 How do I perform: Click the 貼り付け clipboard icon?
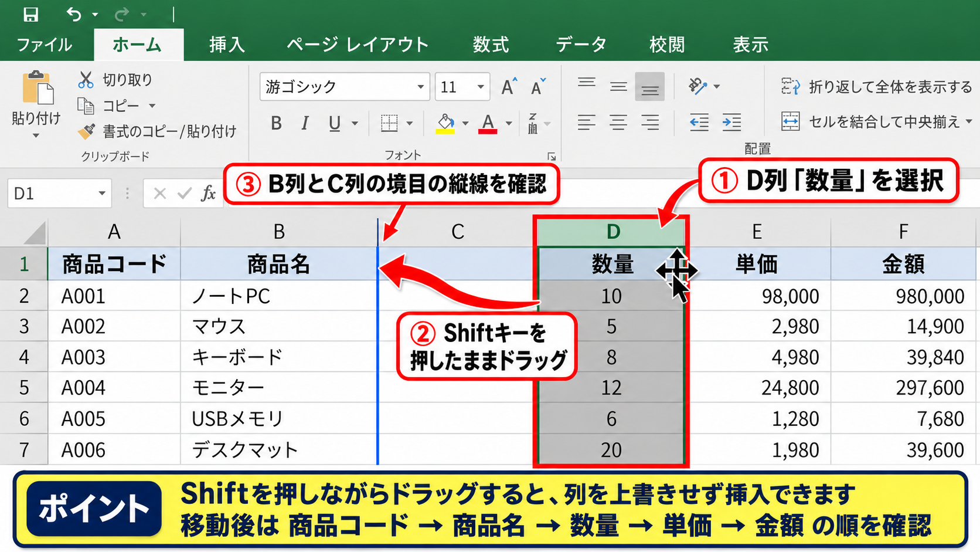point(37,88)
